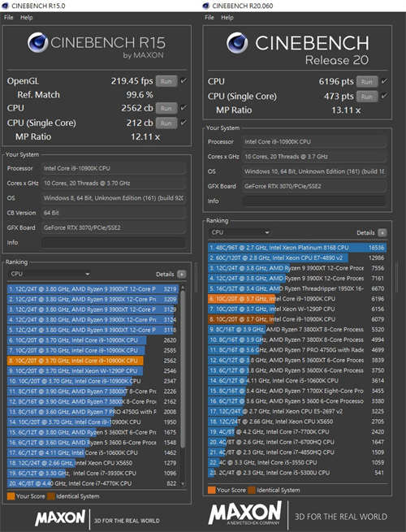
Task: Click the Cinebench R20.060 title bar icon
Action: coord(205,6)
